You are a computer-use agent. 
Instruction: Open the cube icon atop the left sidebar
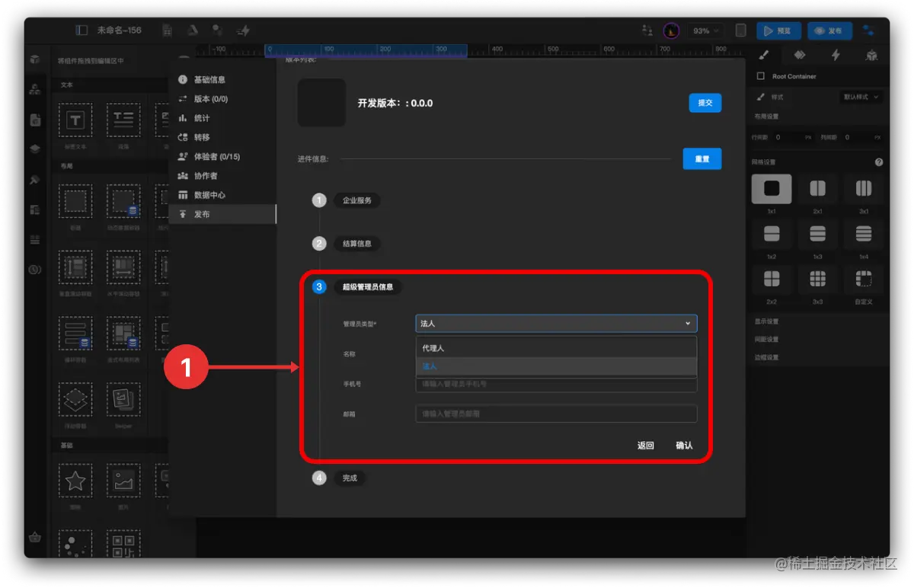tap(34, 59)
